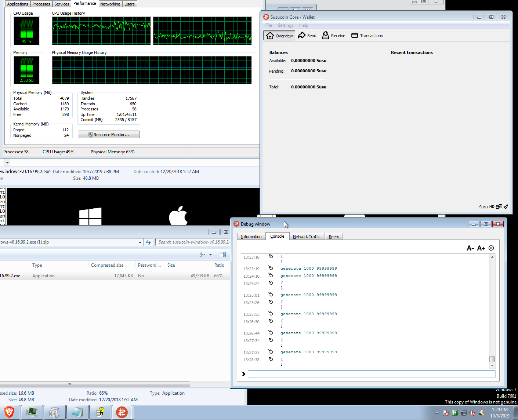Clear the debug console with the X icon
The image size is (518, 420).
click(491, 248)
